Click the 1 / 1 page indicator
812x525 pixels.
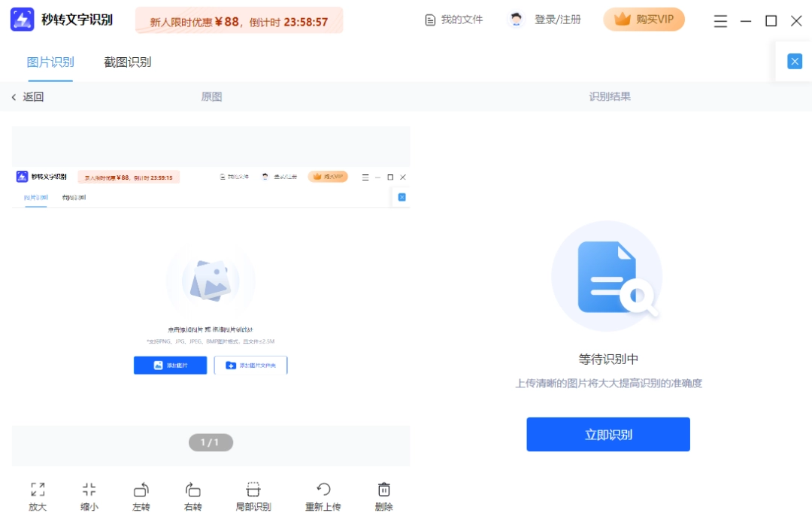(x=211, y=442)
